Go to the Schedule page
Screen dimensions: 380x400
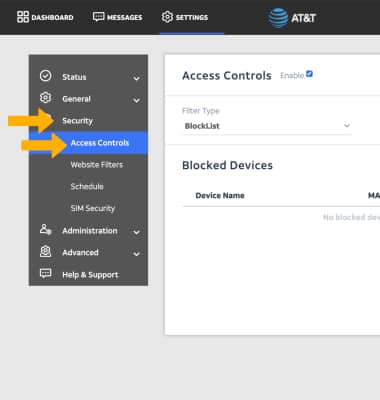pos(87,186)
